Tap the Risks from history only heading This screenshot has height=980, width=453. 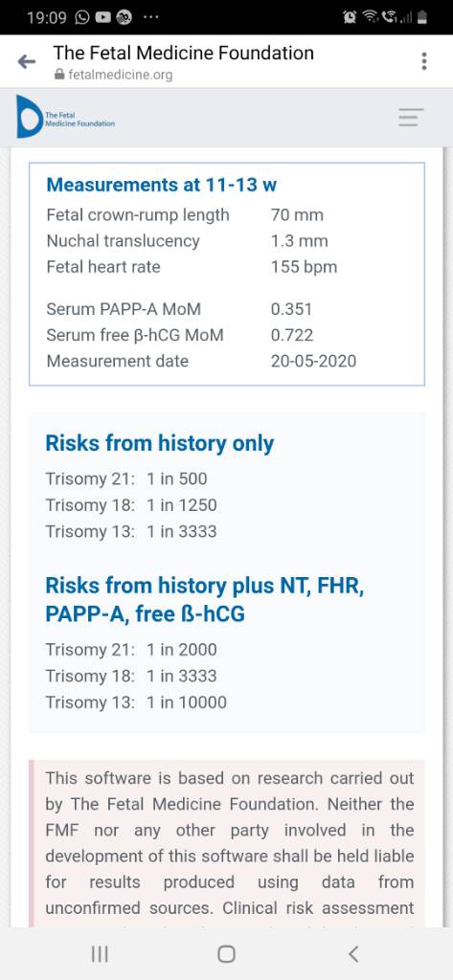[x=160, y=443]
